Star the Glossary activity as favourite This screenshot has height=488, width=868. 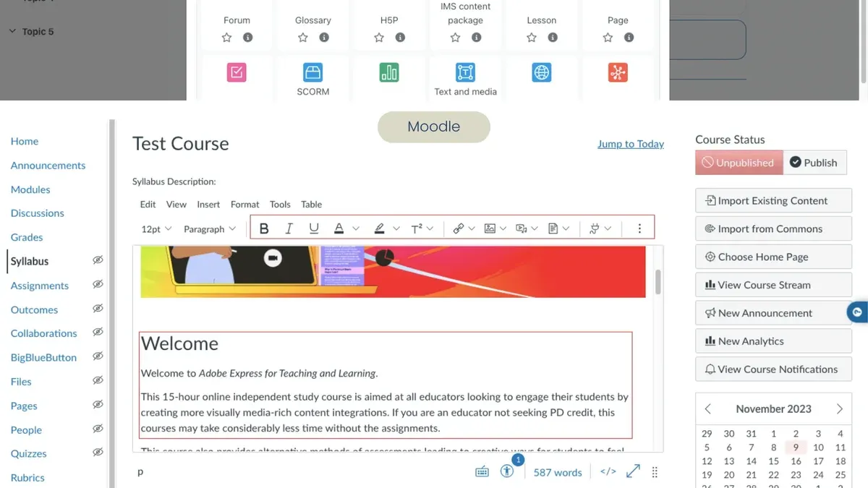pyautogui.click(x=303, y=38)
